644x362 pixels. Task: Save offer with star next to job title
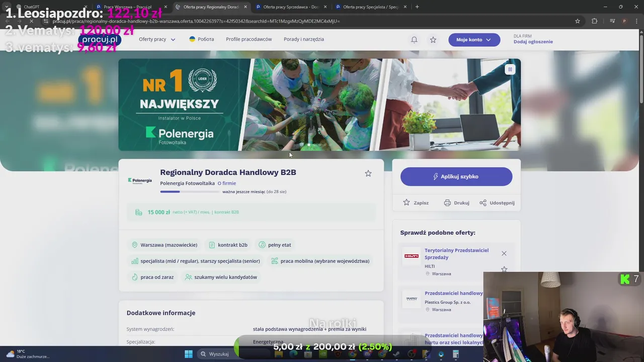click(368, 173)
